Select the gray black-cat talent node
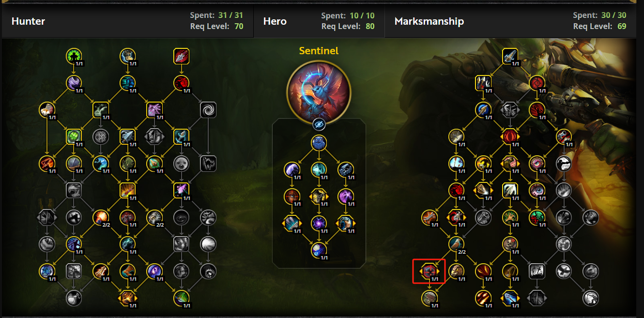 (208, 164)
